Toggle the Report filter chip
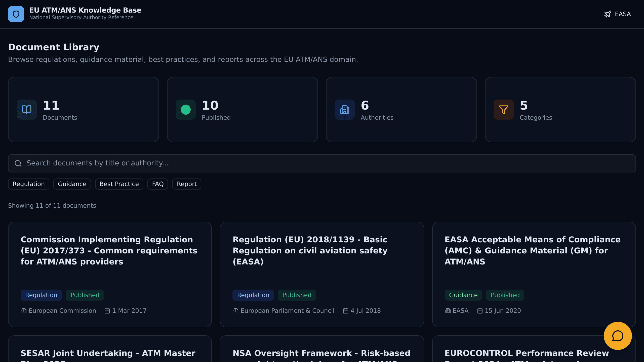 coord(187,184)
